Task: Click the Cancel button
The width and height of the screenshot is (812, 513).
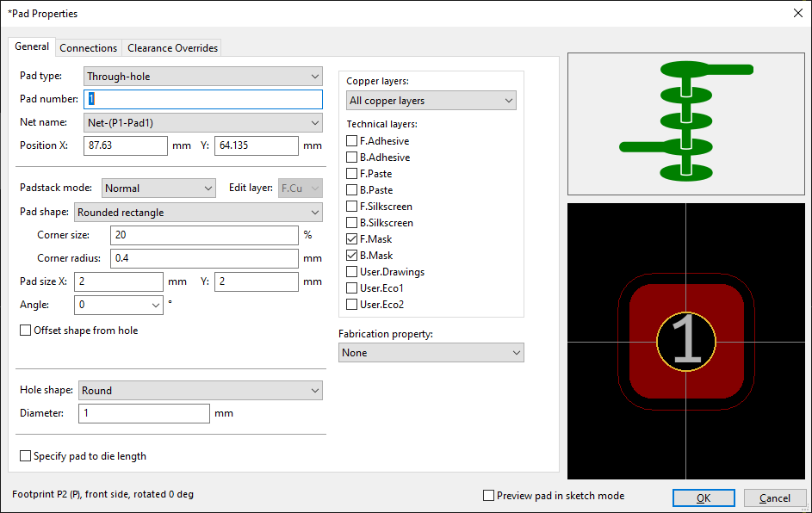Action: tap(774, 498)
